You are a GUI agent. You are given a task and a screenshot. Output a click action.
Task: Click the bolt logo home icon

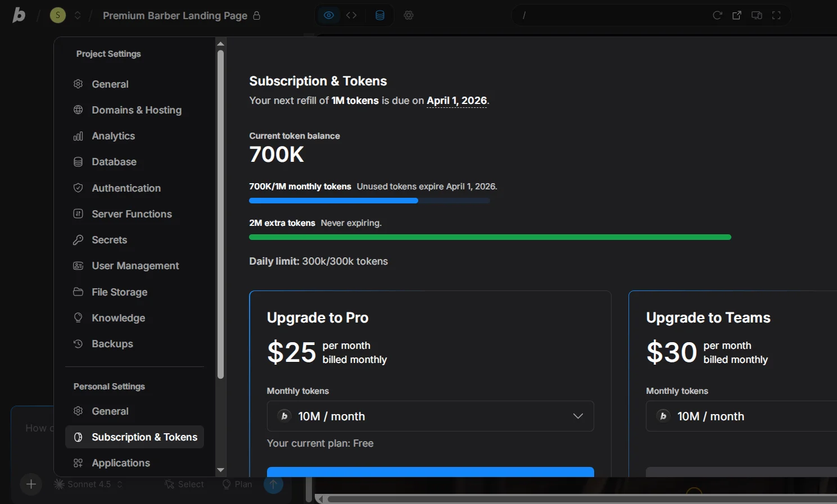(x=19, y=15)
